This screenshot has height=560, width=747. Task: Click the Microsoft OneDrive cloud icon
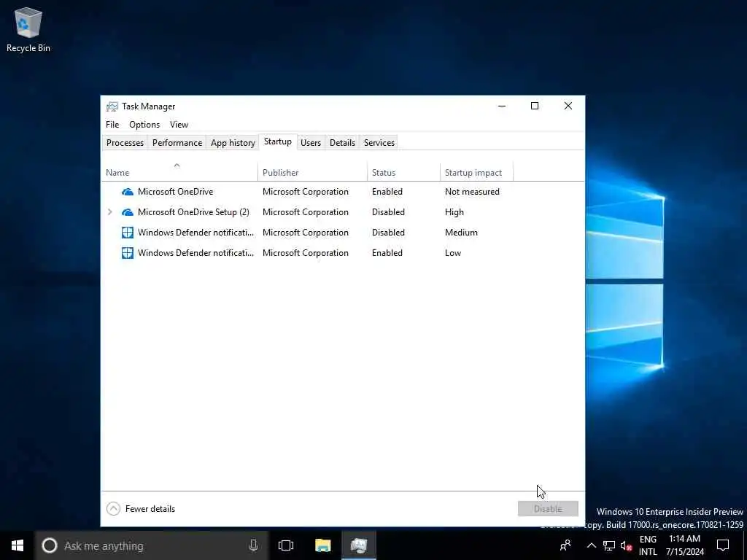(x=127, y=192)
